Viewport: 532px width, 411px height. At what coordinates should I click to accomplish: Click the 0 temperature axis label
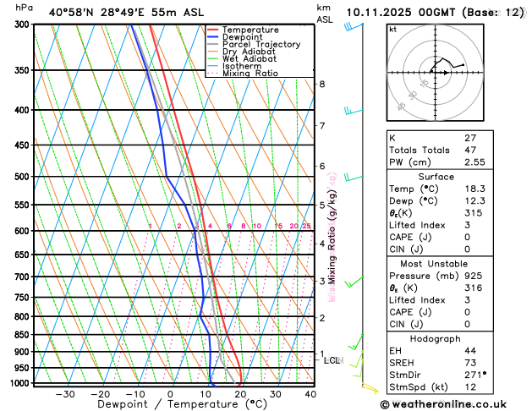[170, 394]
